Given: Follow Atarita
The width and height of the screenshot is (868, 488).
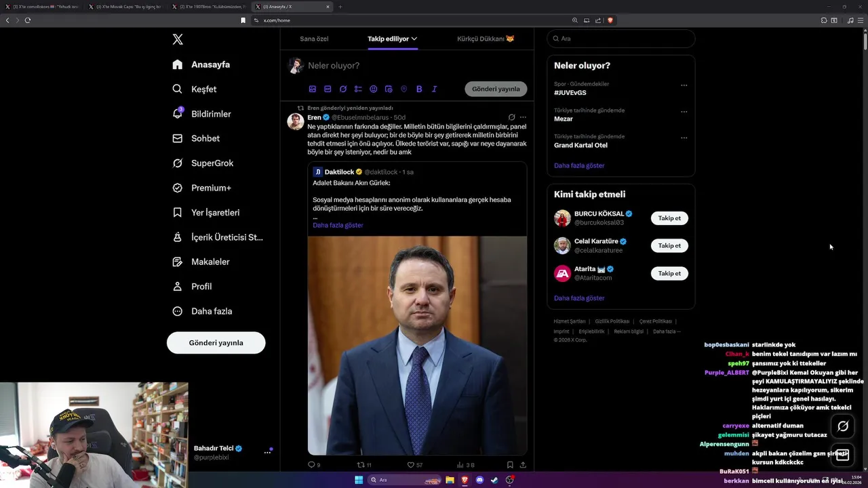Looking at the screenshot, I should (669, 274).
